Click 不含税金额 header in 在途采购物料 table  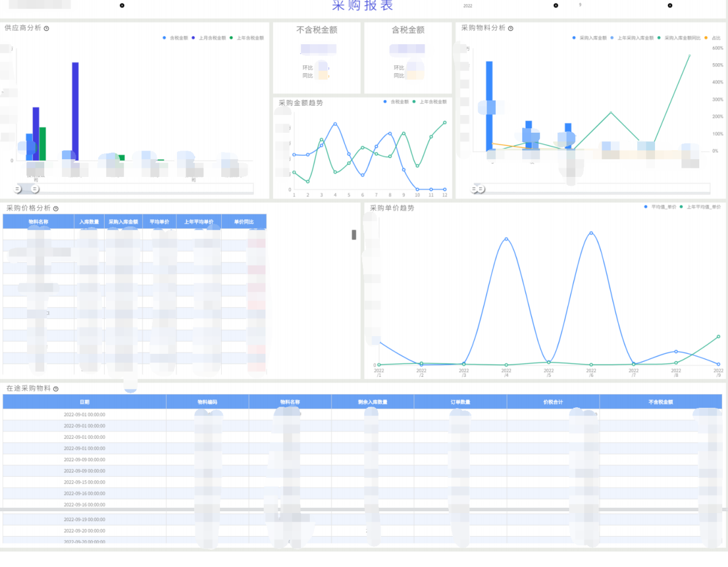(661, 402)
